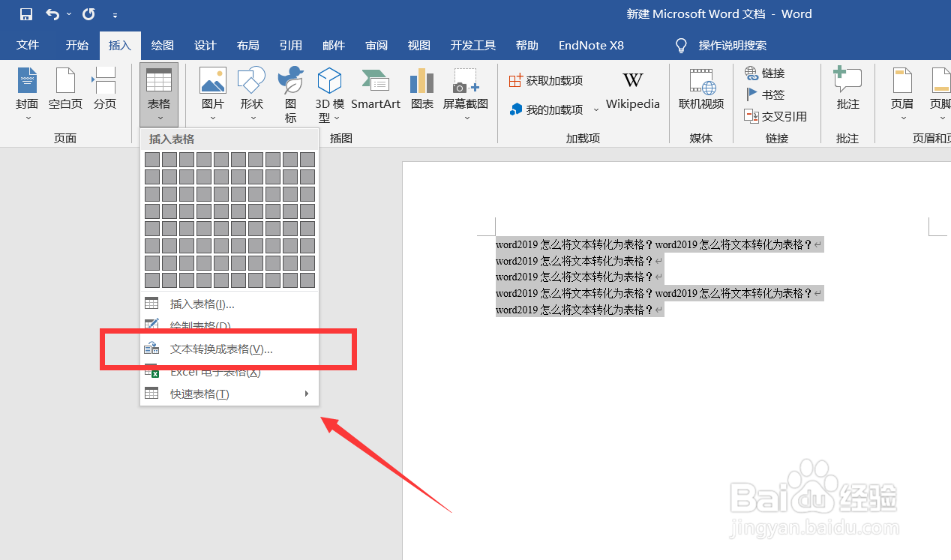Click 获取加载项 to get add-ins
951x560 pixels.
click(546, 80)
